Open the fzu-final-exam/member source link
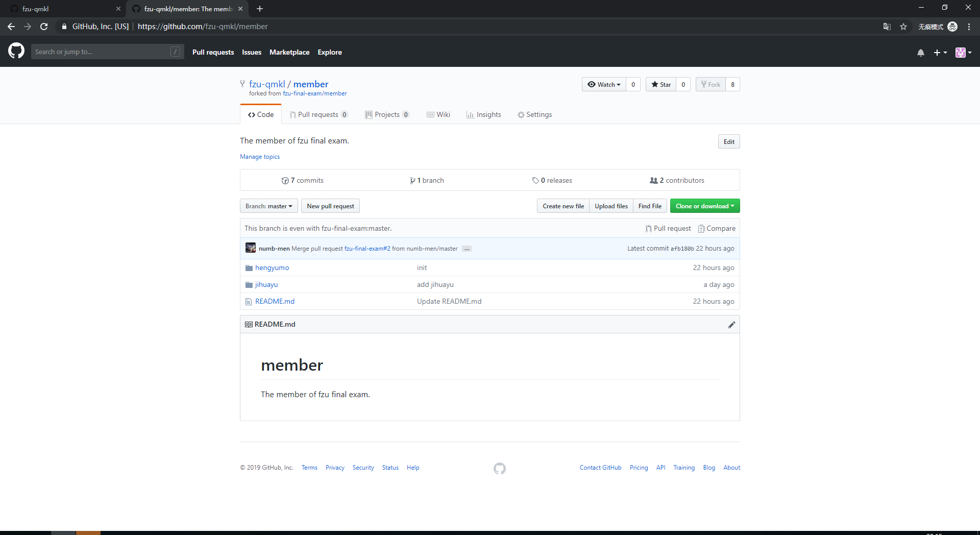Viewport: 980px width, 535px height. [315, 93]
